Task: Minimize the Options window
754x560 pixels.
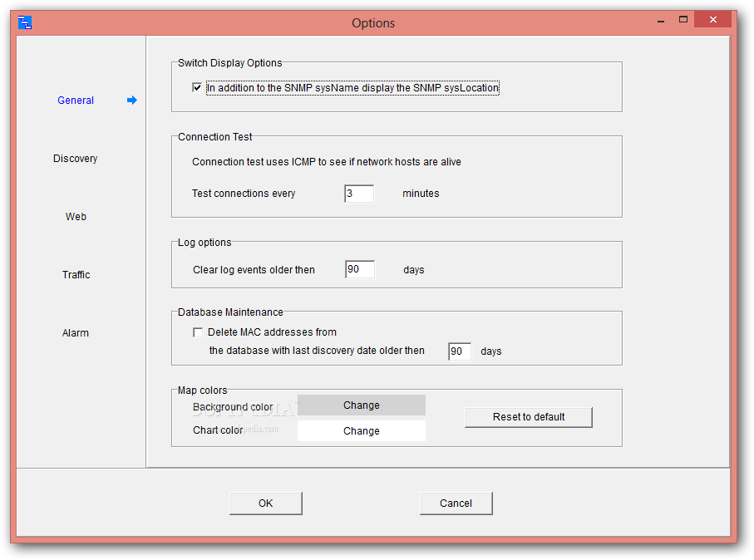Action: pos(661,21)
